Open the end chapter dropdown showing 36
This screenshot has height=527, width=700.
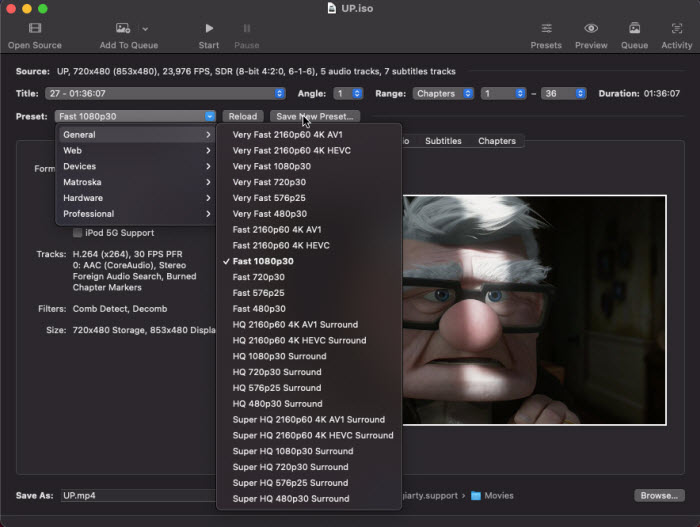(x=563, y=93)
